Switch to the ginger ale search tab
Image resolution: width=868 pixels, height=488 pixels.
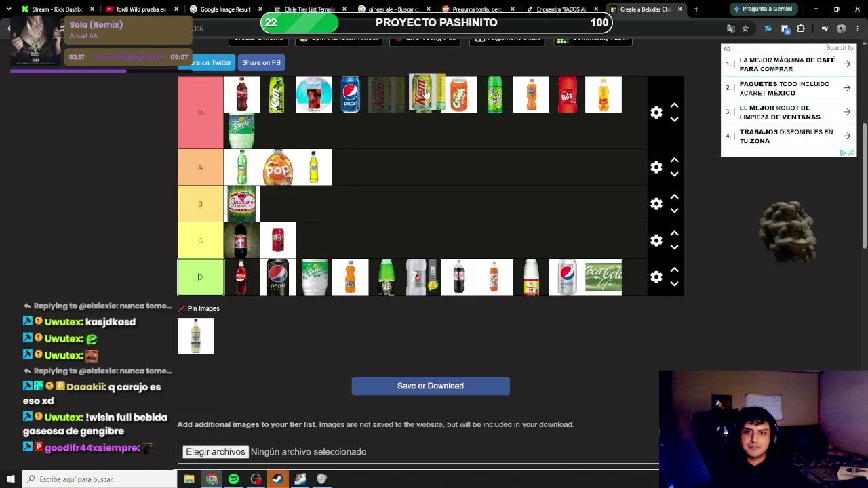tap(393, 9)
